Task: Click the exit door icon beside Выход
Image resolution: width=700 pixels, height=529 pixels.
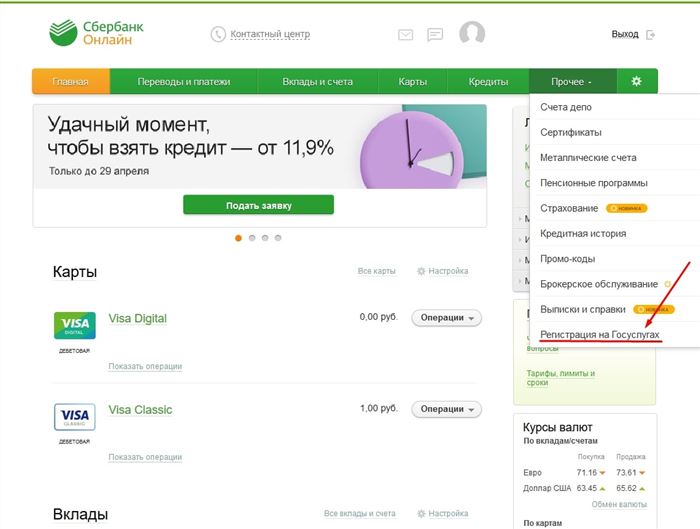Action: [650, 35]
